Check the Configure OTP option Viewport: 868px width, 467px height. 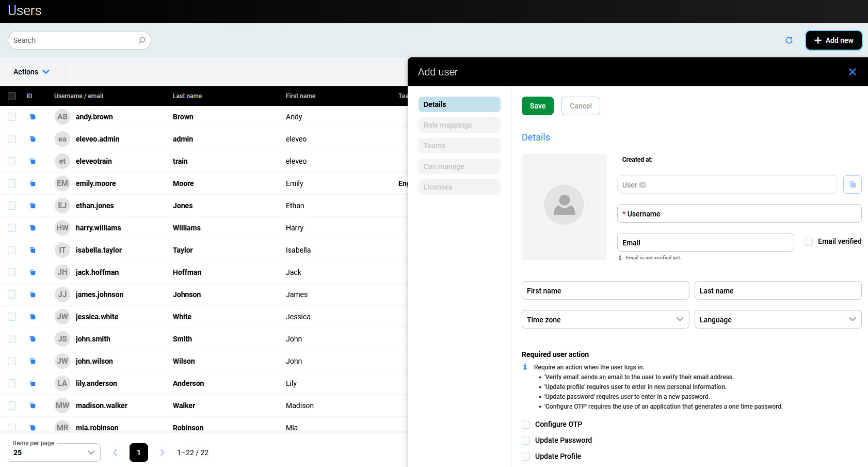(526, 425)
